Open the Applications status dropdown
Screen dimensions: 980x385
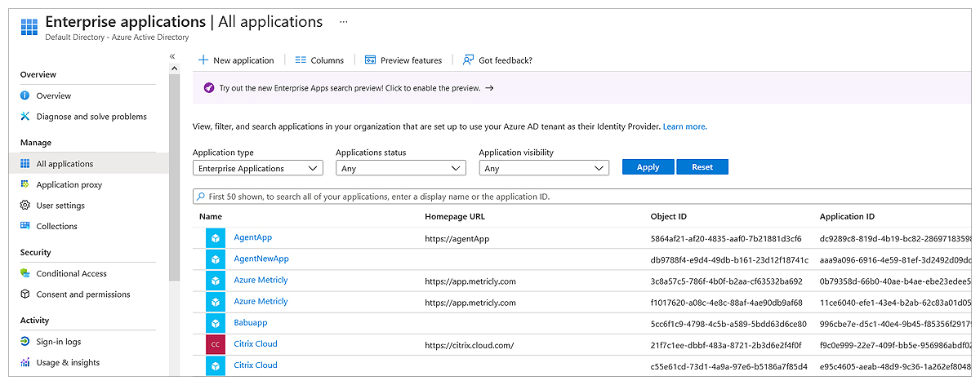(401, 168)
